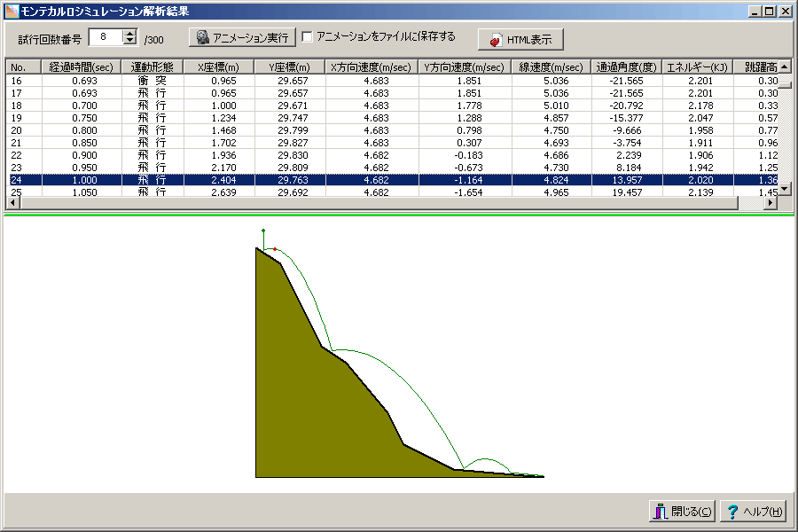Click linear velocity value 5.010 in row 18
The height and width of the screenshot is (532, 798).
pyautogui.click(x=556, y=106)
